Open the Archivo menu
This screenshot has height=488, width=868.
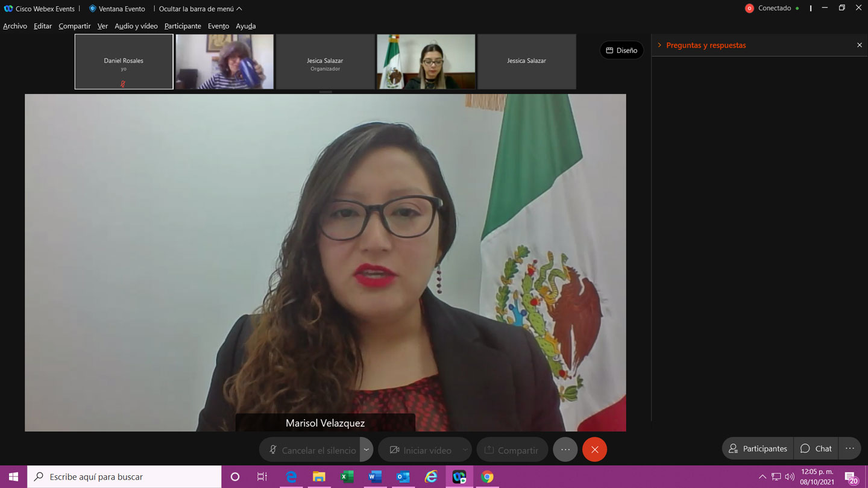point(15,26)
